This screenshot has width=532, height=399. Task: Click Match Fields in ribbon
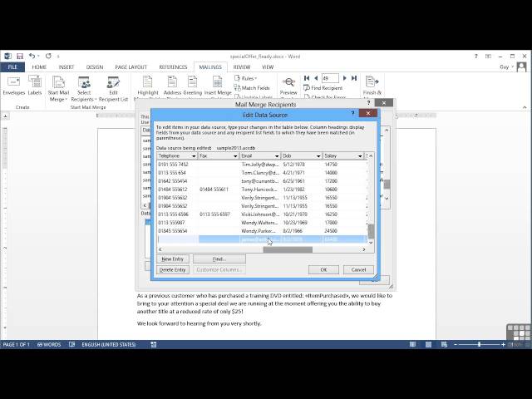pos(252,88)
